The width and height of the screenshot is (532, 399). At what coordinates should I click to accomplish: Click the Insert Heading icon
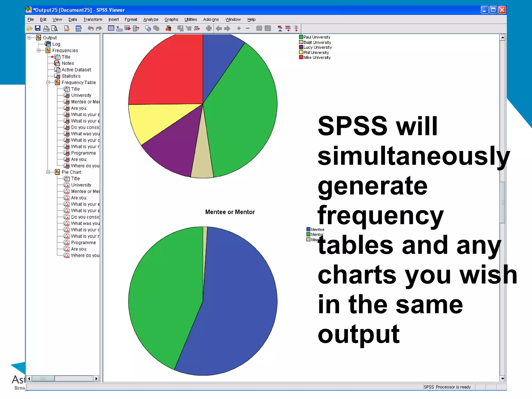280,28
